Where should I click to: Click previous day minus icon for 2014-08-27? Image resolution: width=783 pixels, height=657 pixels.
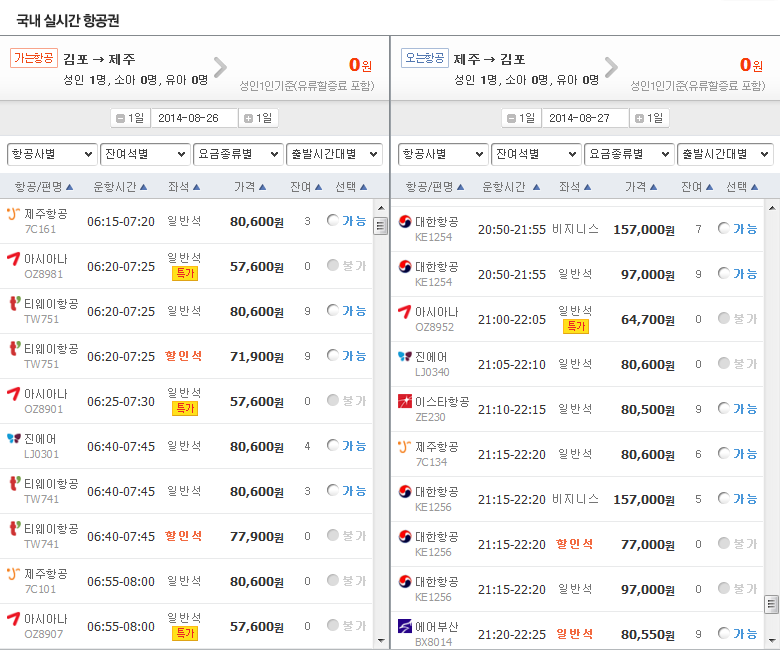point(511,119)
